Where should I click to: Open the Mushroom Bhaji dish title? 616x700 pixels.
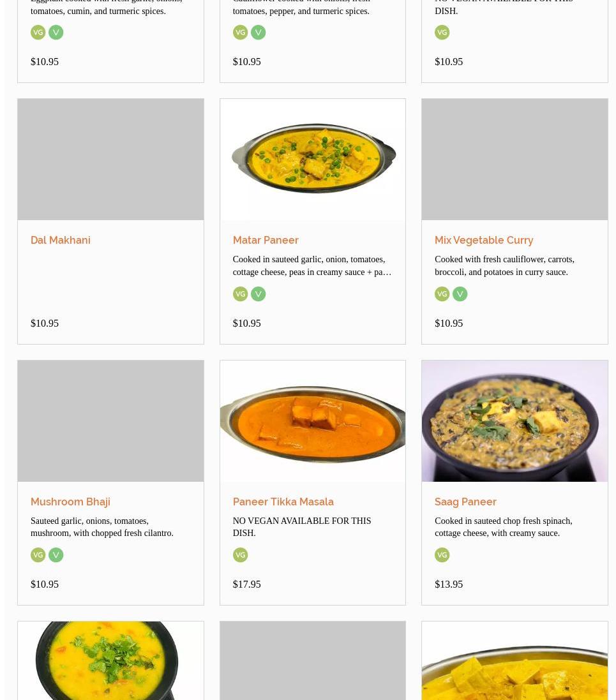tap(70, 502)
